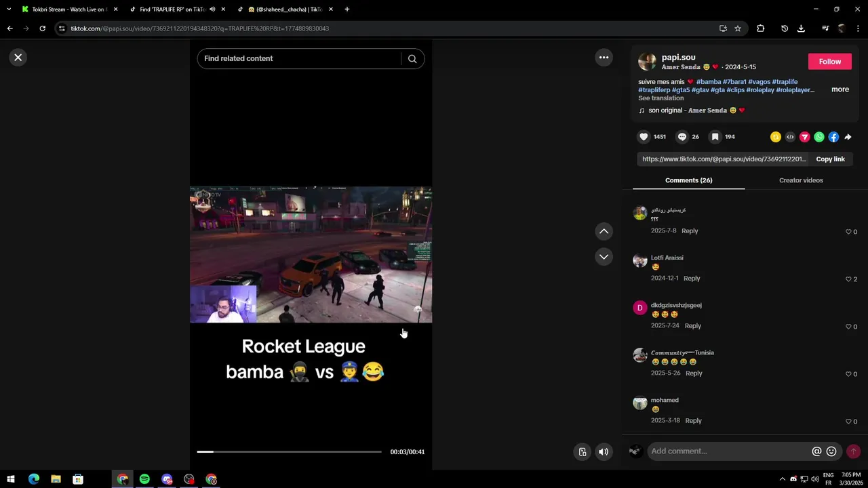This screenshot has height=488, width=868.
Task: Open more share options arrow
Action: [x=848, y=137]
